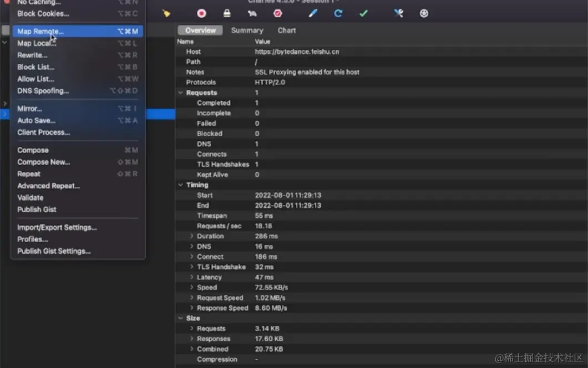
Task: Expand the Requests size row
Action: click(191, 328)
